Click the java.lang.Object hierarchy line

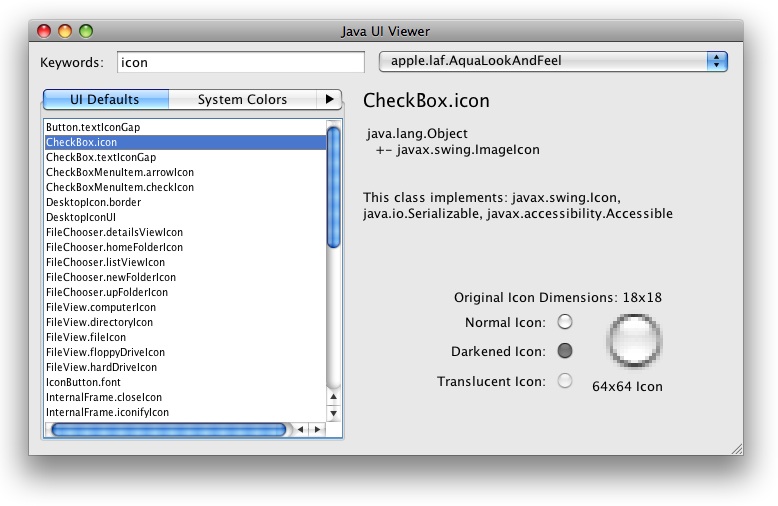coord(417,133)
